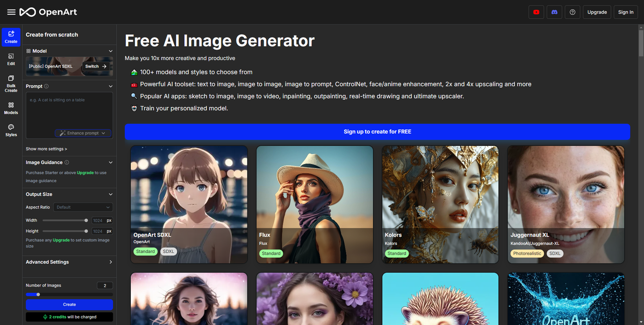The image size is (644, 325).
Task: Click the Width value field
Action: (x=98, y=220)
